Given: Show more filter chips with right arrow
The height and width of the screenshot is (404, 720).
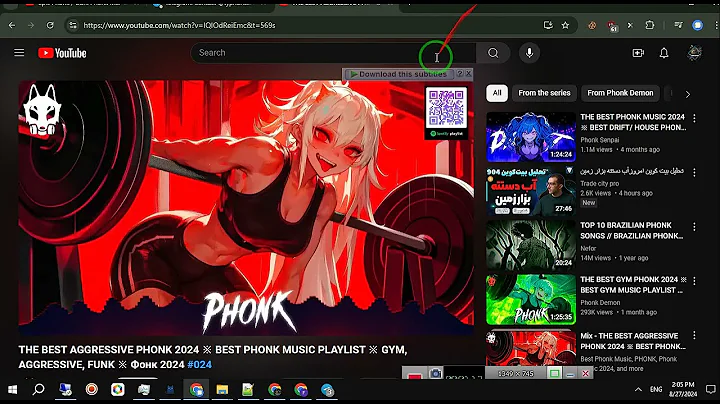Looking at the screenshot, I should 687,94.
